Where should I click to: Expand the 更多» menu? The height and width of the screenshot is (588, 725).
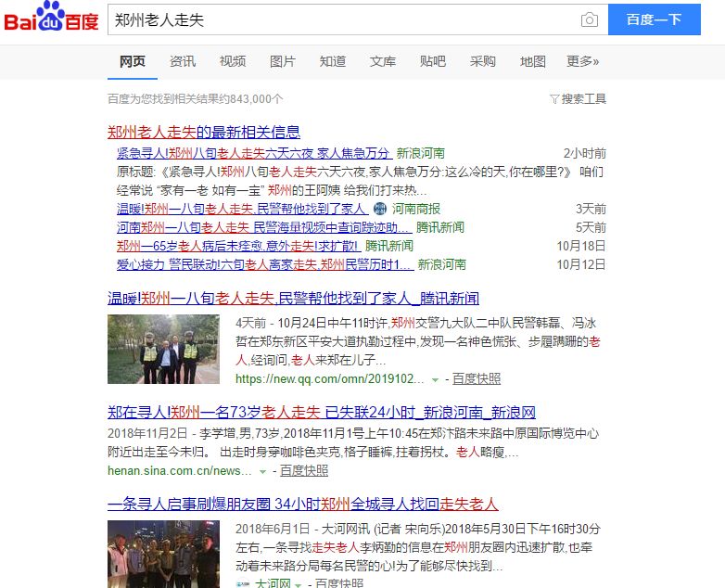(582, 61)
